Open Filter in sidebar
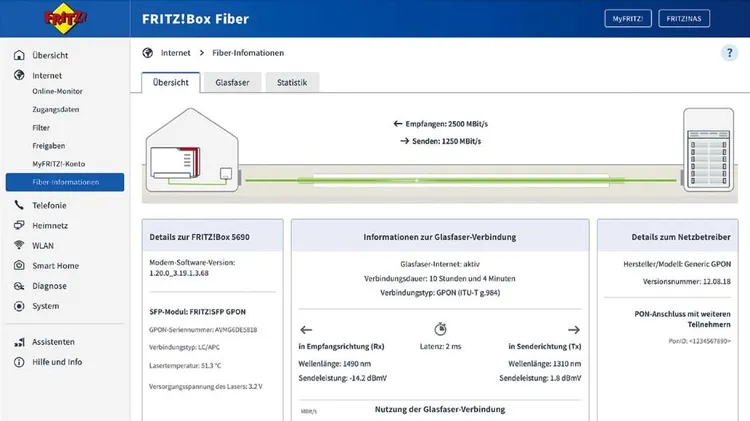This screenshot has height=421, width=750. (41, 128)
